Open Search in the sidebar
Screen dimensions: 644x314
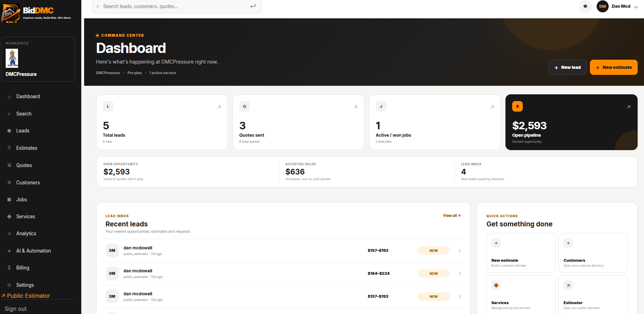(24, 114)
